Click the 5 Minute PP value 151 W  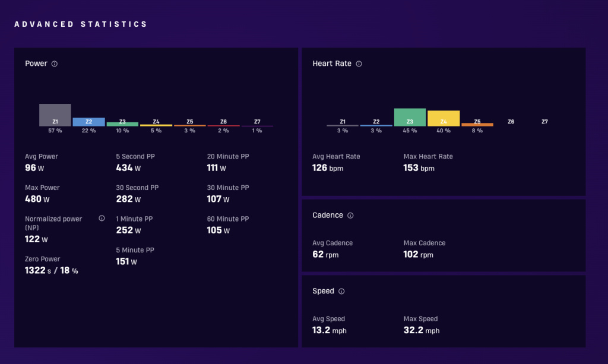[126, 262]
